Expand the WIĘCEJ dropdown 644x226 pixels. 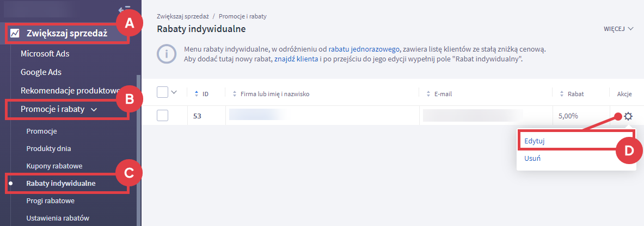point(619,29)
